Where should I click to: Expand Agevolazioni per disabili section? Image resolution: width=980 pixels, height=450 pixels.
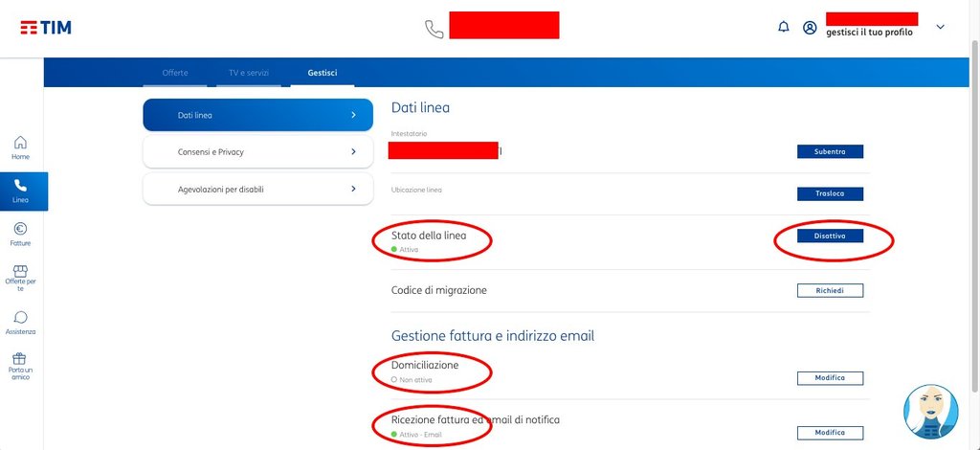click(x=258, y=189)
